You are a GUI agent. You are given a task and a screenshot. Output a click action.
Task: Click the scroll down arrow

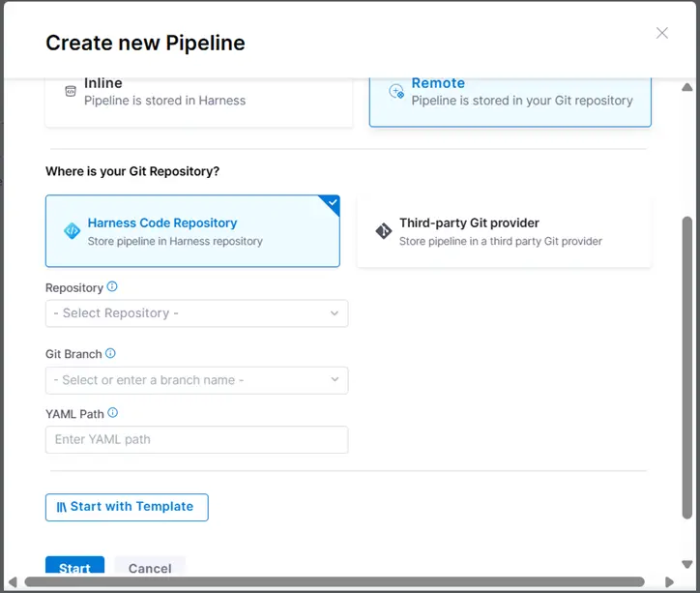click(687, 564)
